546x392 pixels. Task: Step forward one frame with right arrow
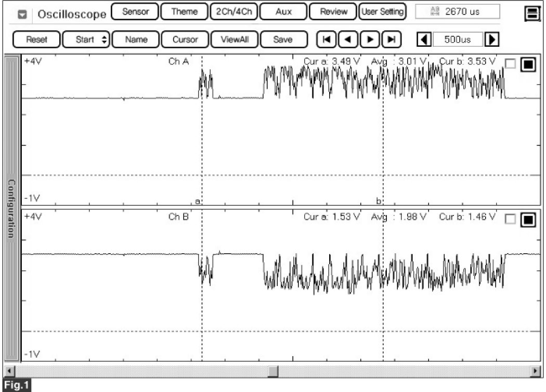370,40
